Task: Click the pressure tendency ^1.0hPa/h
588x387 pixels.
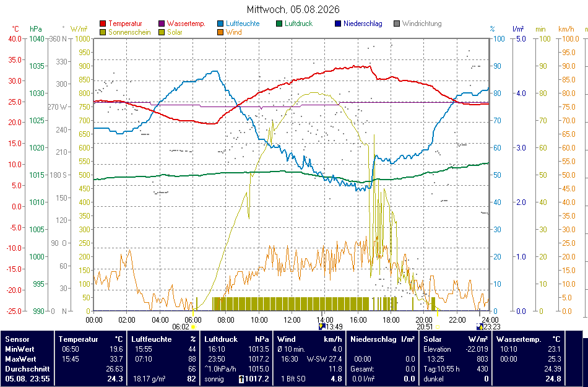Action: click(220, 369)
